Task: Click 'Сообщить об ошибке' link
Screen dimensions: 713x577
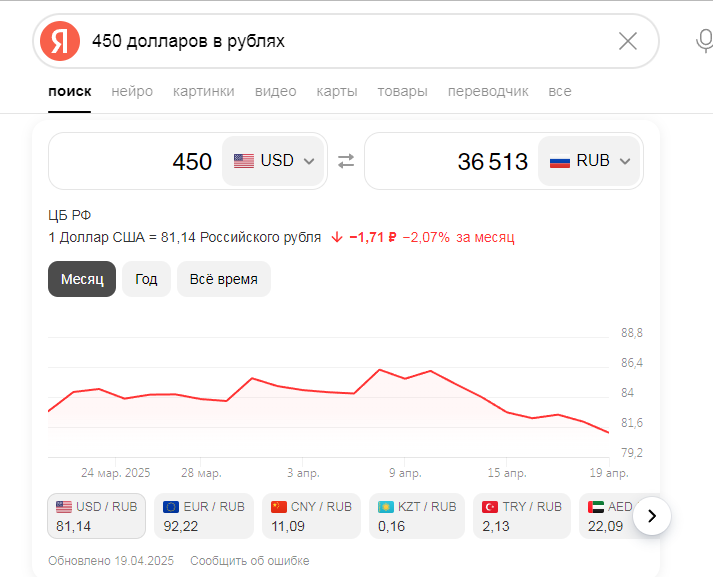Action: pos(250,561)
